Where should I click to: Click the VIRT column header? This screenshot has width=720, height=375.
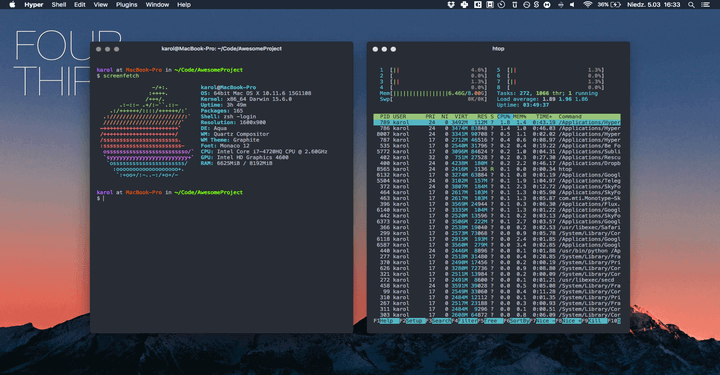tap(461, 117)
